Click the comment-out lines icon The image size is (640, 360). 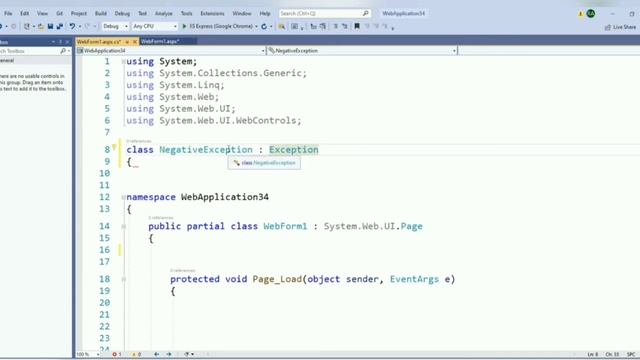336,27
